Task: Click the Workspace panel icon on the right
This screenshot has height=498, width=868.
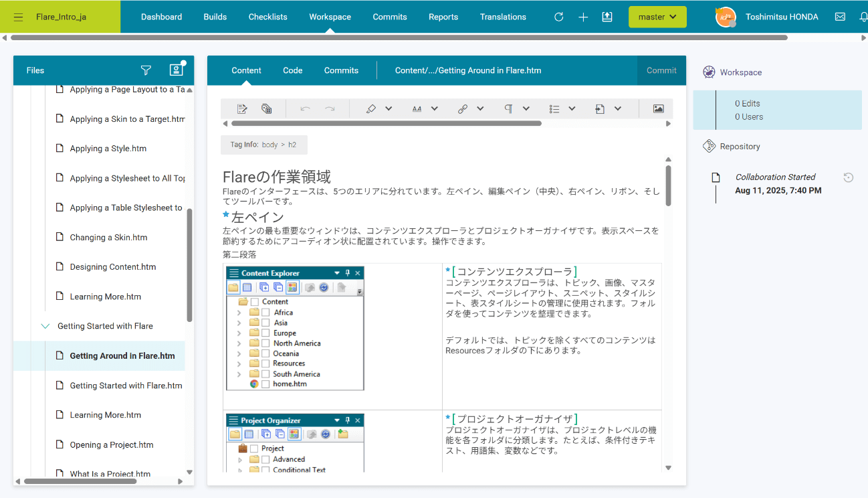Action: [709, 72]
